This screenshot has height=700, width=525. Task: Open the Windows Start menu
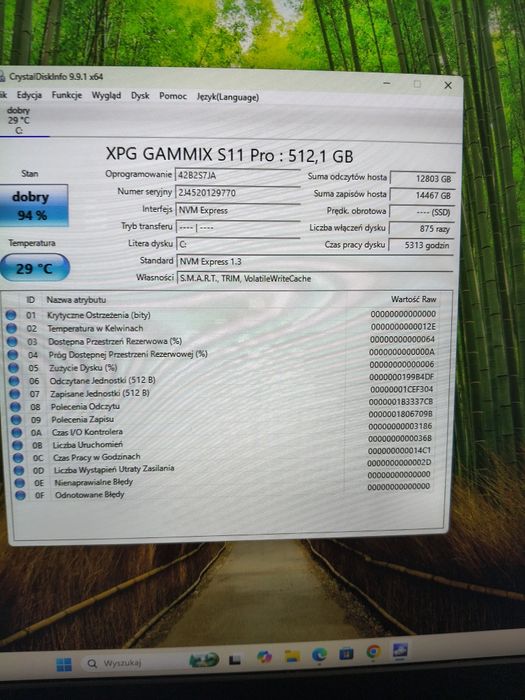click(64, 665)
